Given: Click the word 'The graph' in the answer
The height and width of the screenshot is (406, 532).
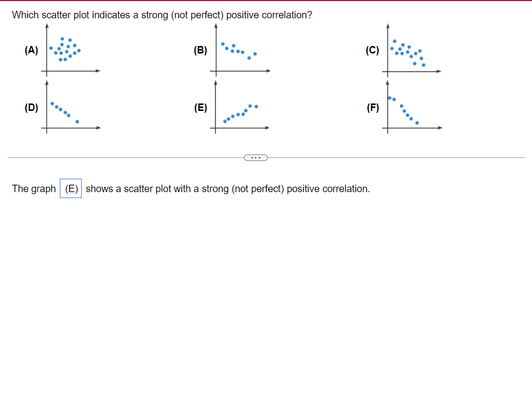Looking at the screenshot, I should click(34, 189).
